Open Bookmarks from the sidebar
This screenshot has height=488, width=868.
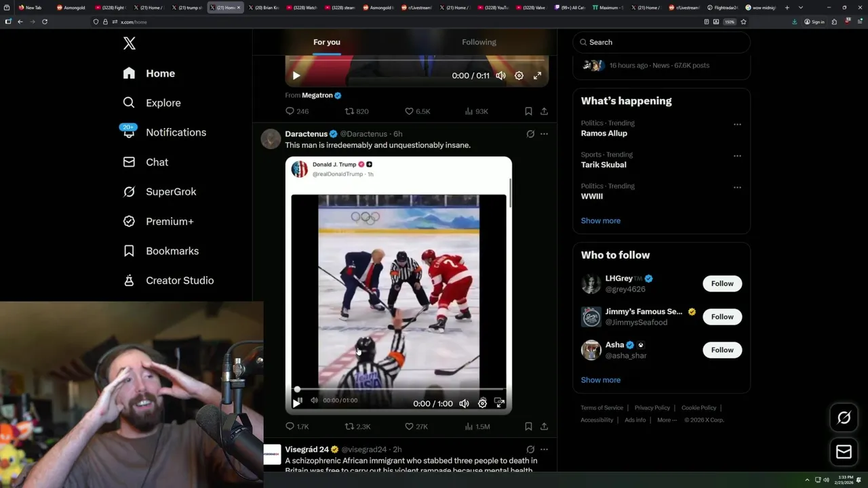pyautogui.click(x=161, y=251)
